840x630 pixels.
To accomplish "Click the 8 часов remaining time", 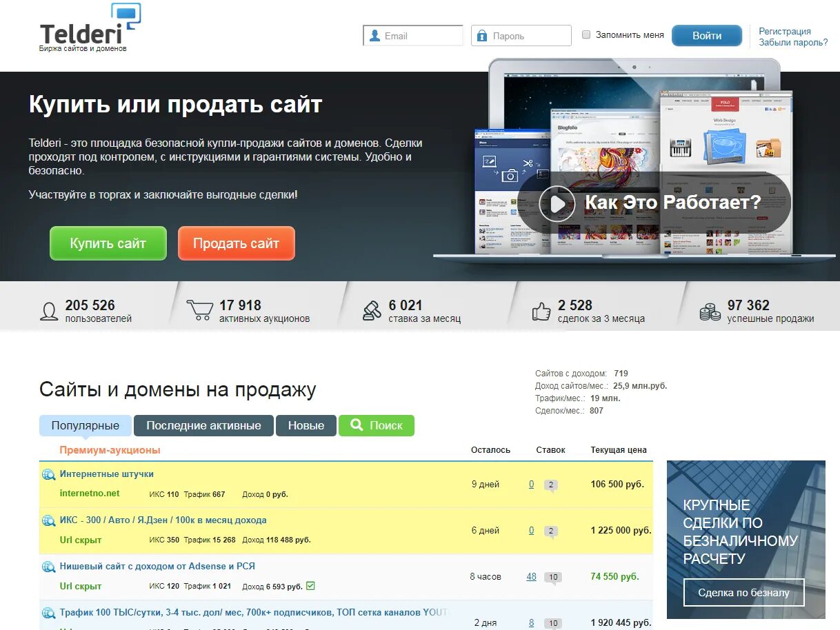I will (x=486, y=577).
